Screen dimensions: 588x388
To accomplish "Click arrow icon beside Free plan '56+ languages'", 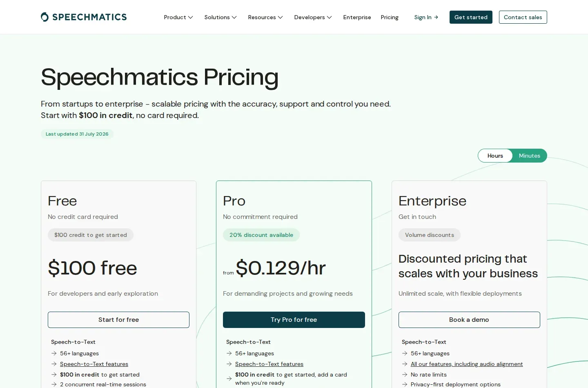I will click(x=54, y=353).
